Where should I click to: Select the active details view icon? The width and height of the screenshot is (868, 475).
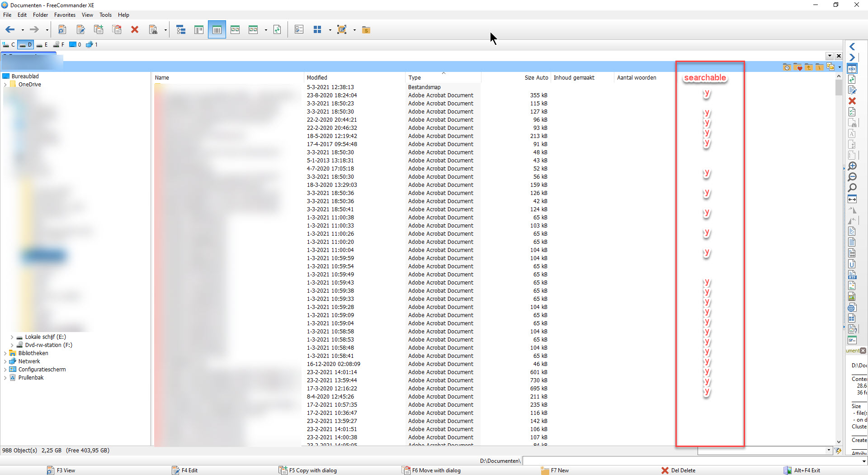point(217,30)
